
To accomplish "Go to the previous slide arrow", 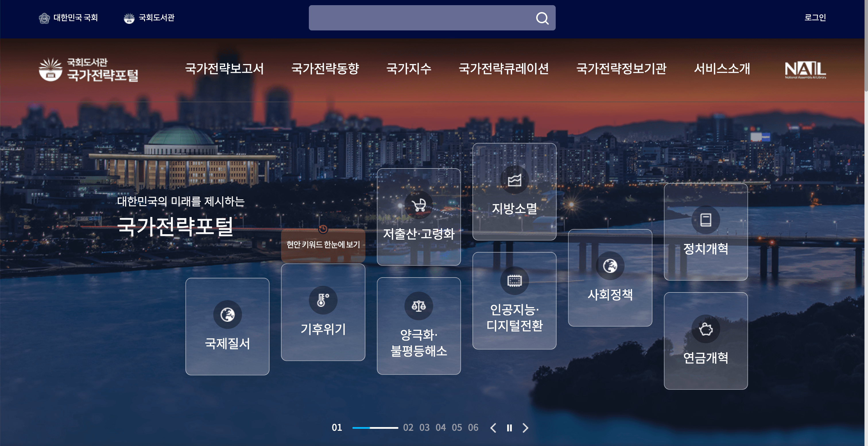I will [x=493, y=428].
